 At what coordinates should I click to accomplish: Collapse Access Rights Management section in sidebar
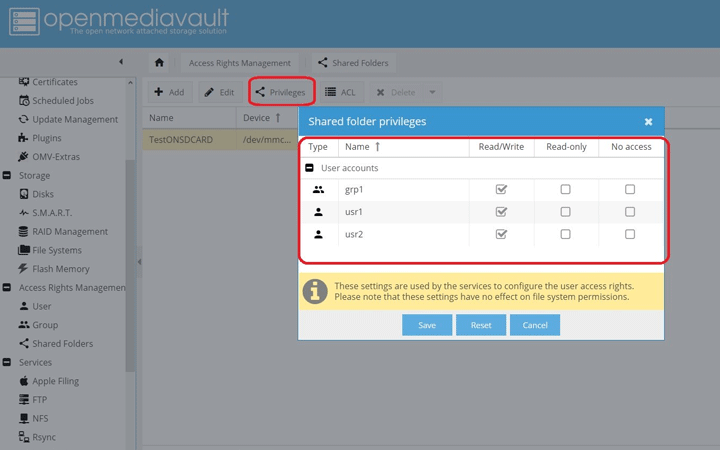pyautogui.click(x=7, y=287)
